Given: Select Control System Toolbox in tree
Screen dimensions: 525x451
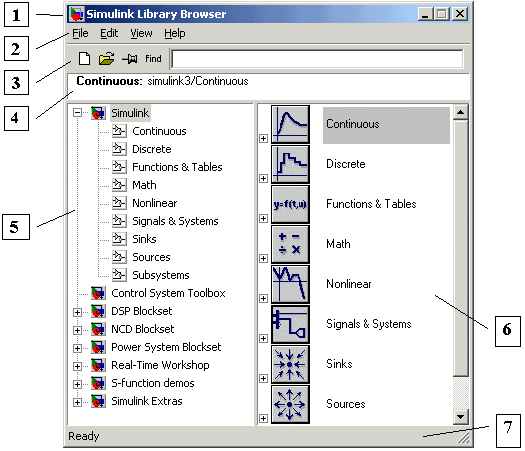Looking at the screenshot, I should (168, 293).
